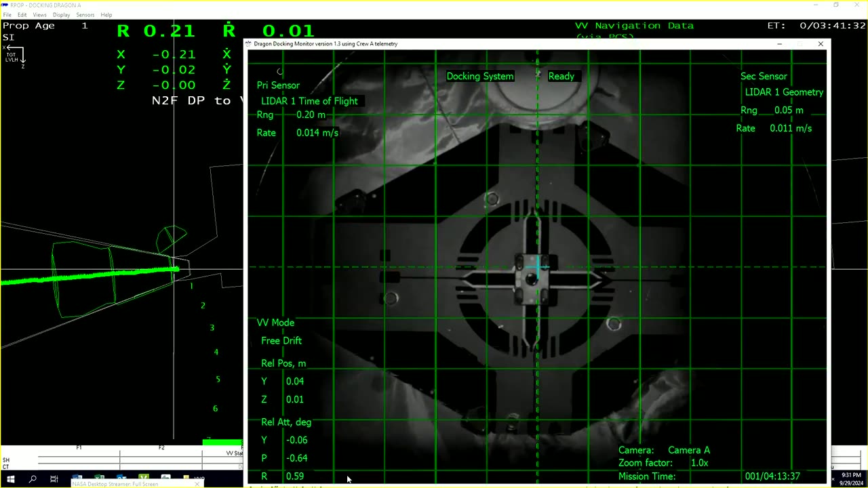Click the R-dot 0.01 rate readout

coord(269,30)
